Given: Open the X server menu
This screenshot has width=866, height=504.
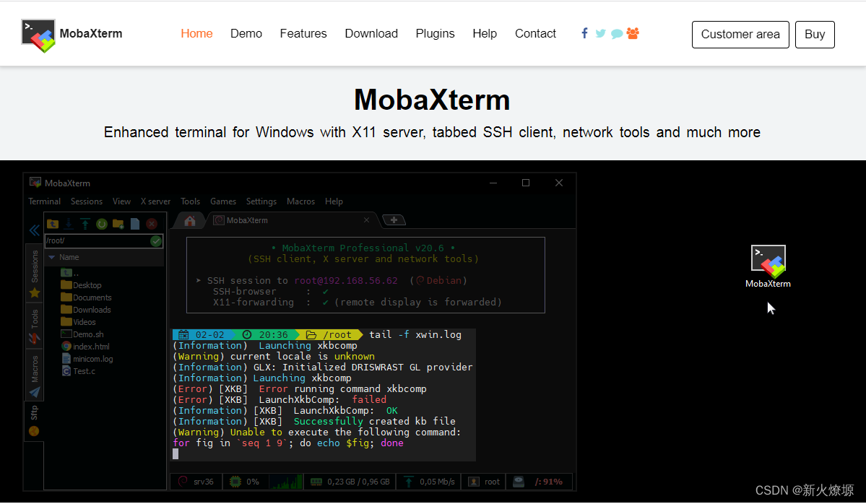Looking at the screenshot, I should [x=155, y=201].
